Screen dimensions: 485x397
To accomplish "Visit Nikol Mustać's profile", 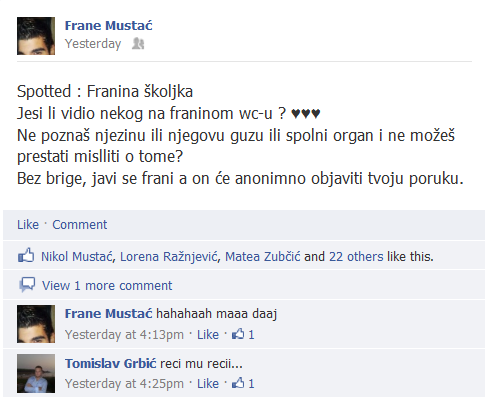I will (x=76, y=257).
